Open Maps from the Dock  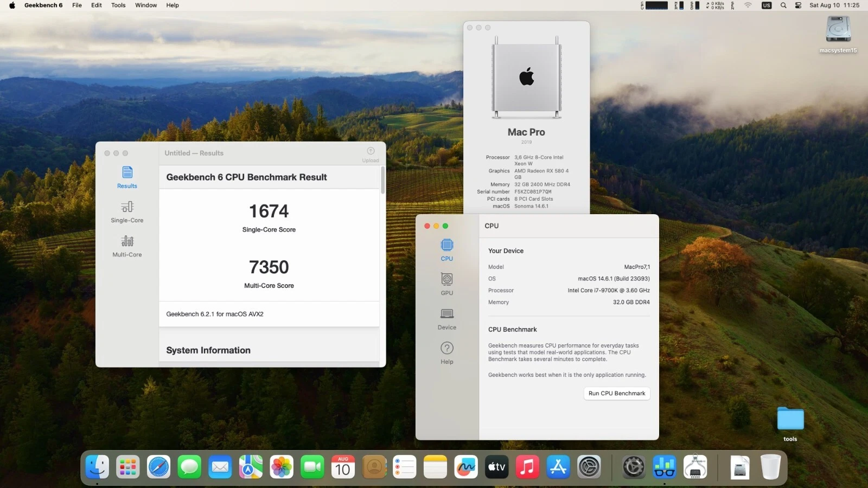(251, 467)
